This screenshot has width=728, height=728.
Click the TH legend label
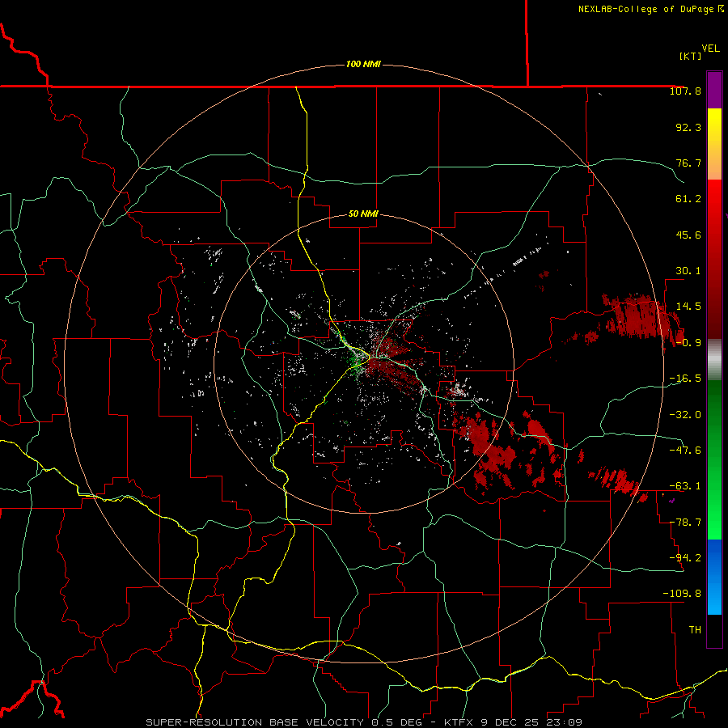[x=695, y=630]
